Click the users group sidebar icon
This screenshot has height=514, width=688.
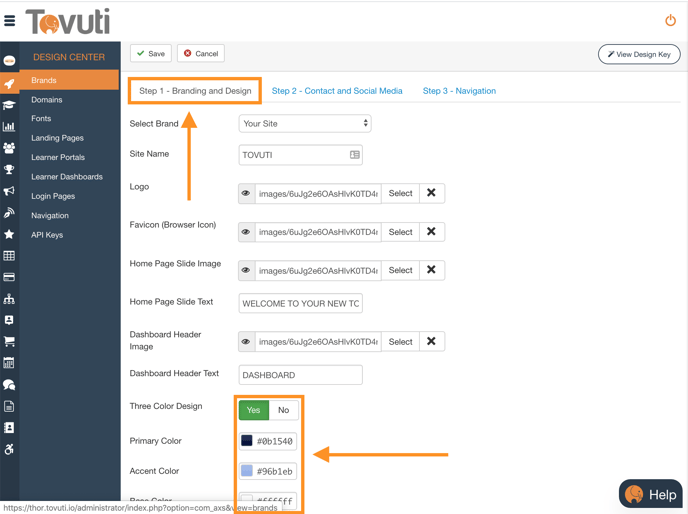[x=9, y=148]
